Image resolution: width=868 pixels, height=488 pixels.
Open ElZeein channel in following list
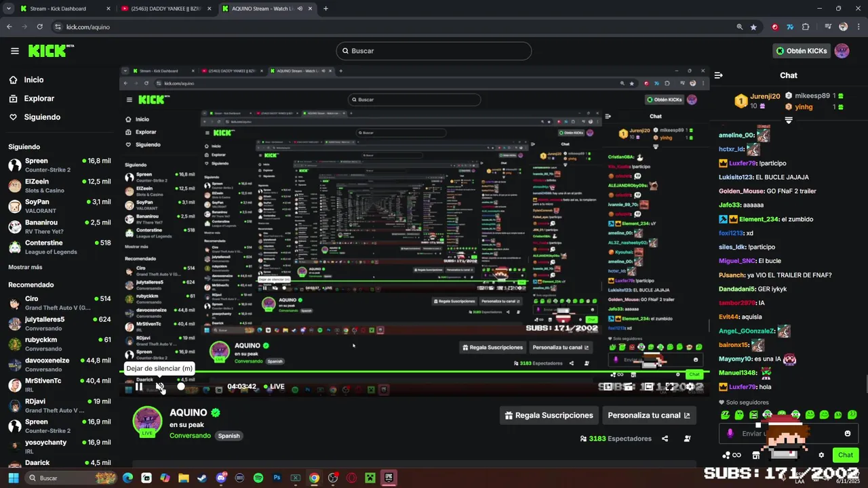click(60, 185)
